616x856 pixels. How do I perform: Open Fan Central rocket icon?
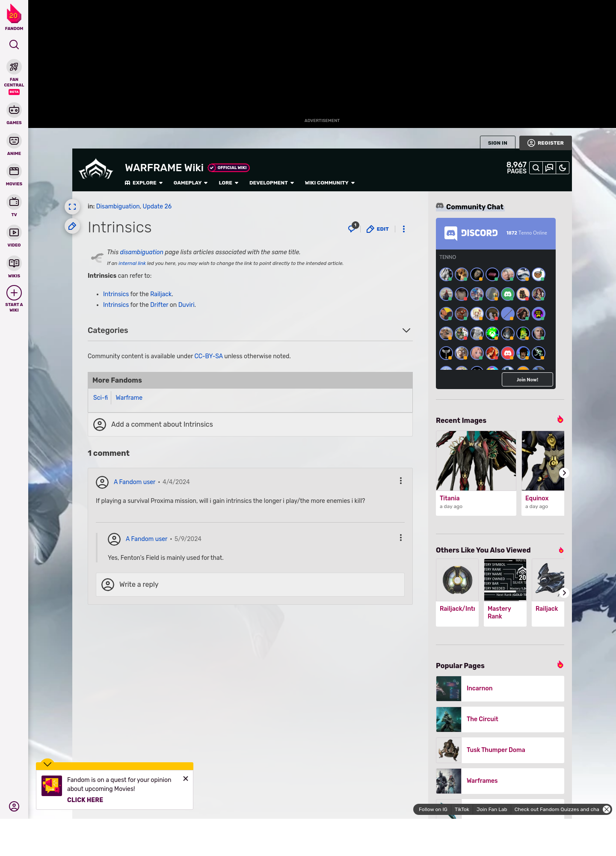click(14, 67)
